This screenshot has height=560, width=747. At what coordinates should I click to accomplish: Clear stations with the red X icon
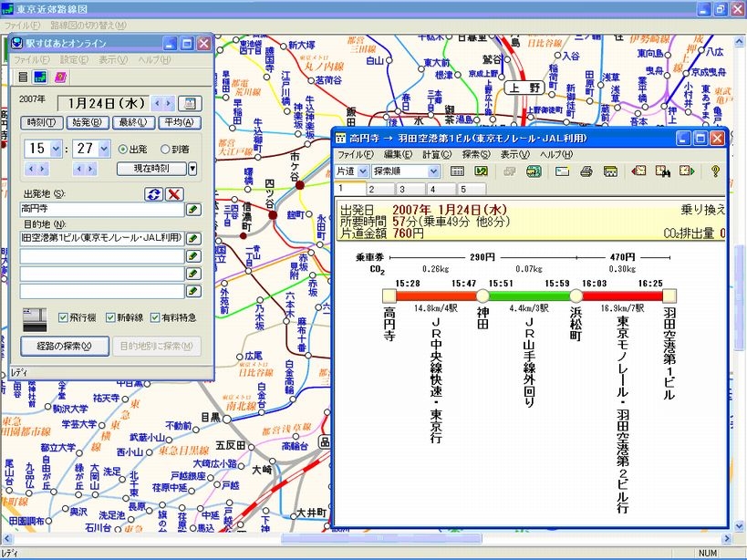(174, 193)
